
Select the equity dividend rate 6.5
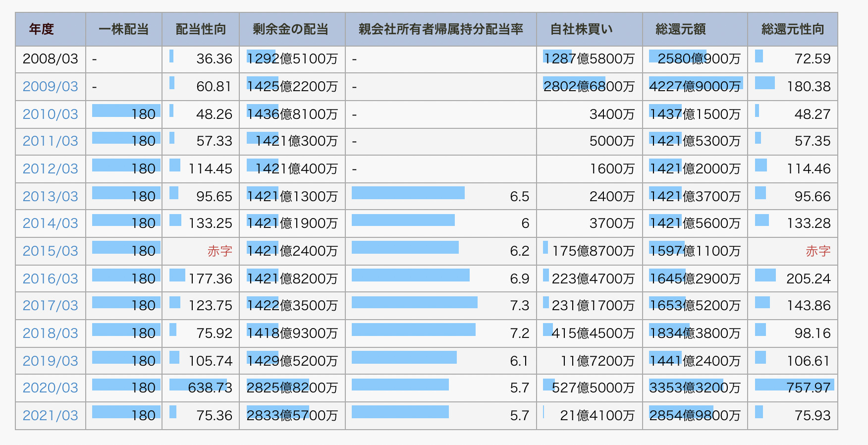(520, 197)
